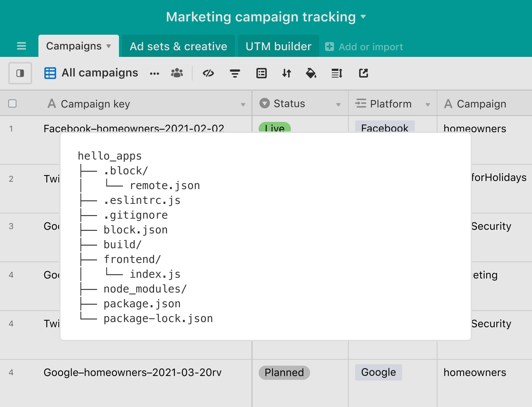532x407 pixels.
Task: Click the Planned status badge on the Google row
Action: click(x=284, y=373)
